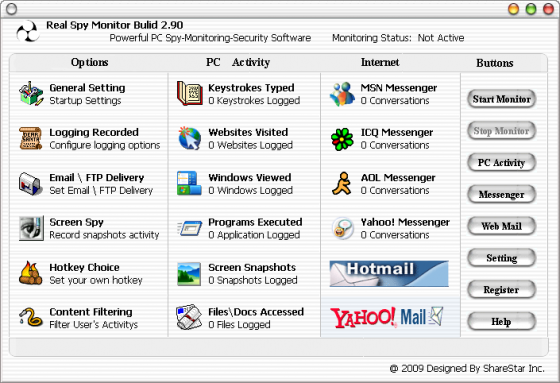Click the 'General Setting' label
This screenshot has height=383, width=560.
87,88
